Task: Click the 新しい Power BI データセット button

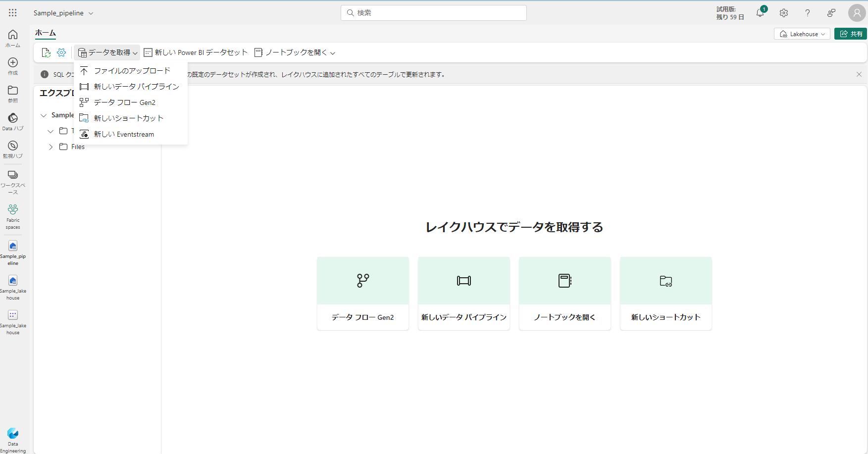Action: point(196,52)
